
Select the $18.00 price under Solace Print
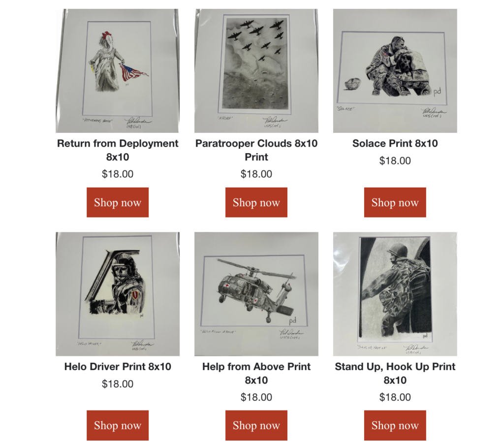(395, 160)
